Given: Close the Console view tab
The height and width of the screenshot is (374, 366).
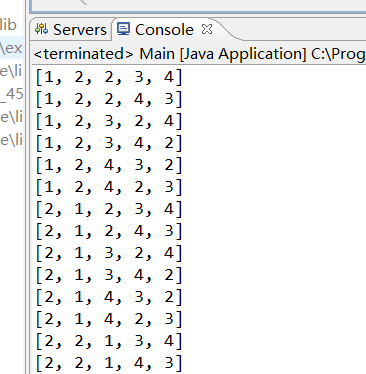Looking at the screenshot, I should coord(207,29).
